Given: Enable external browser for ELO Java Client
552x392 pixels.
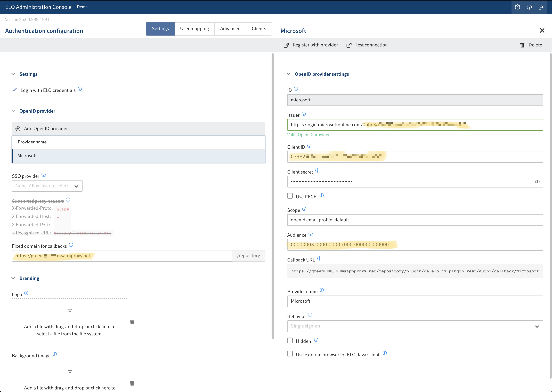Looking at the screenshot, I should click(x=290, y=354).
